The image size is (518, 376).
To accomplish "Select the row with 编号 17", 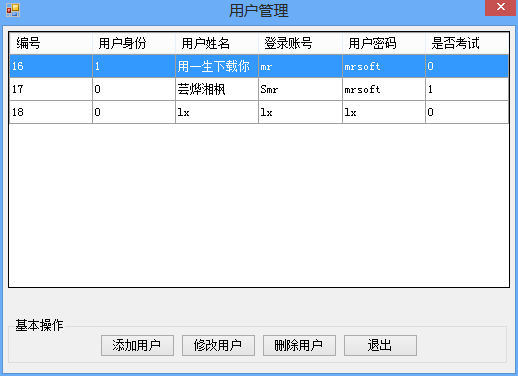I will (259, 89).
